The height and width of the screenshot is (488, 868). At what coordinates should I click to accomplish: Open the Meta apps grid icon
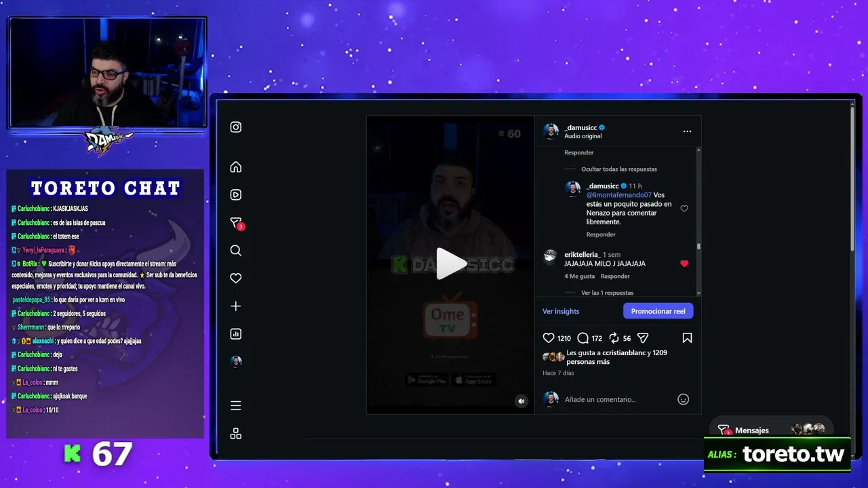tap(235, 434)
